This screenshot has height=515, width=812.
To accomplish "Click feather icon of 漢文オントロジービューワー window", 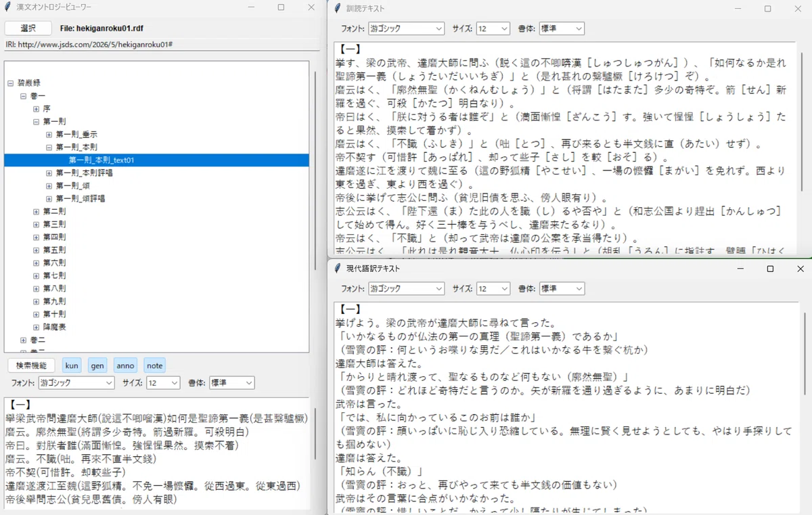I will click(7, 7).
